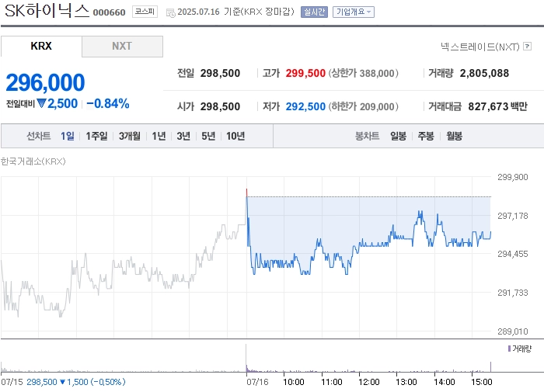Select the 1일 line chart period

tap(68, 136)
